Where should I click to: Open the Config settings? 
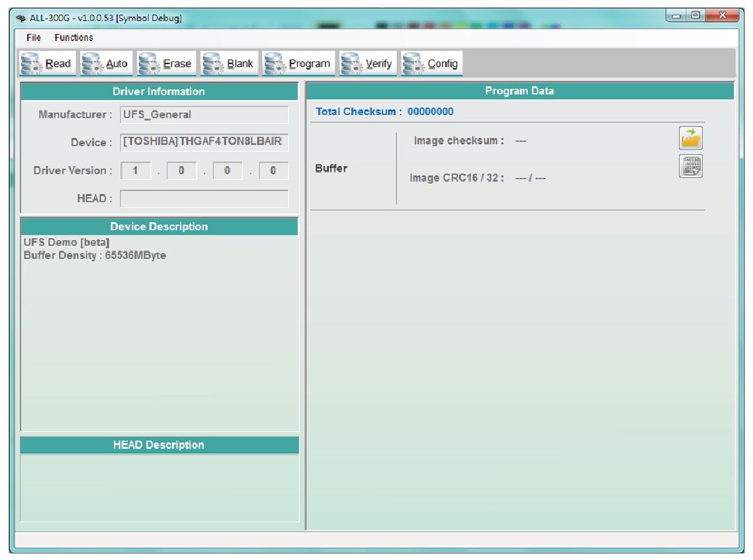coord(431,63)
